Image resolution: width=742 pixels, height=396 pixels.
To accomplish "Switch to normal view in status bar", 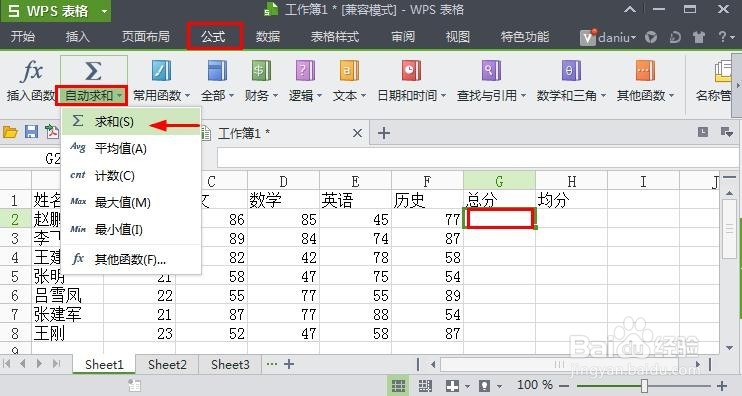I will 398,386.
